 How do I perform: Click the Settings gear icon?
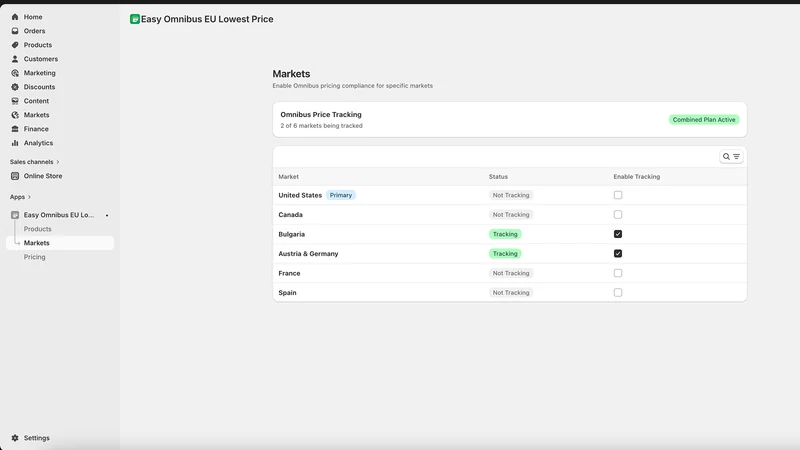pyautogui.click(x=15, y=438)
